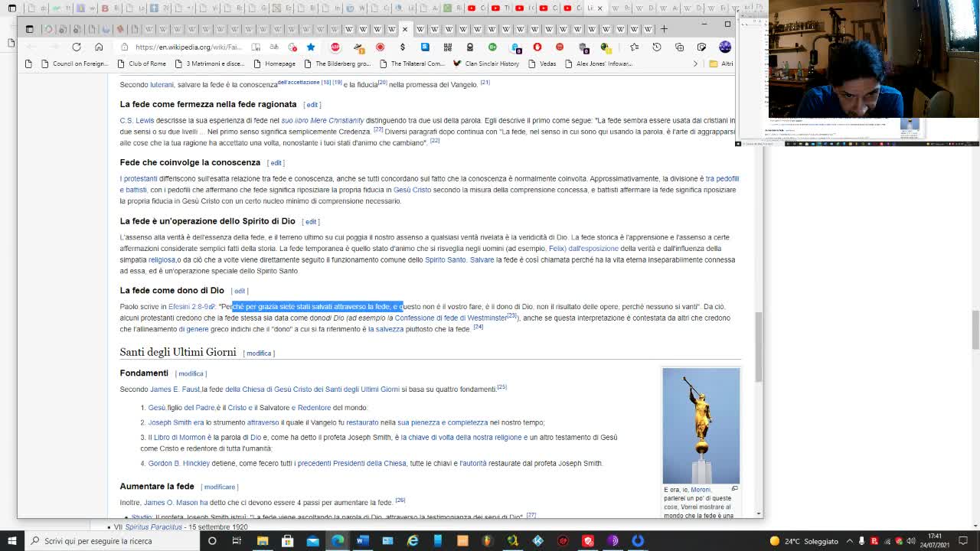
Task: Launch Internet Explorer from the taskbar
Action: tap(413, 541)
